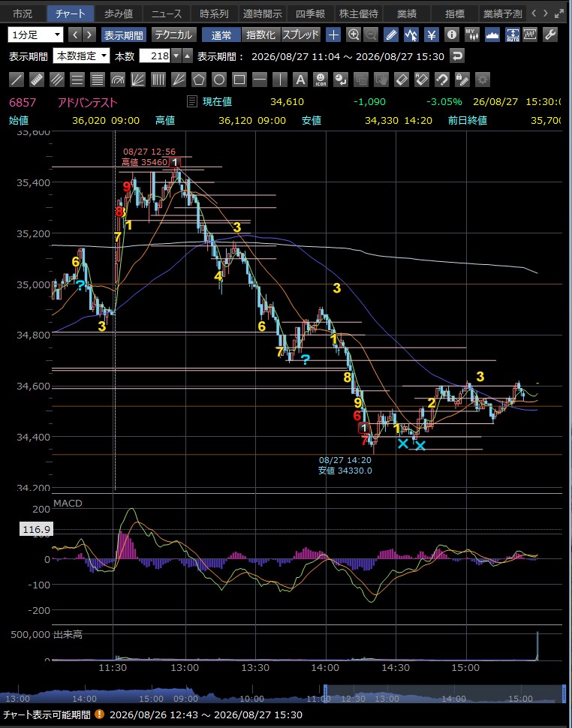
Task: Toggle the 表示期間 display period button
Action: (x=124, y=35)
